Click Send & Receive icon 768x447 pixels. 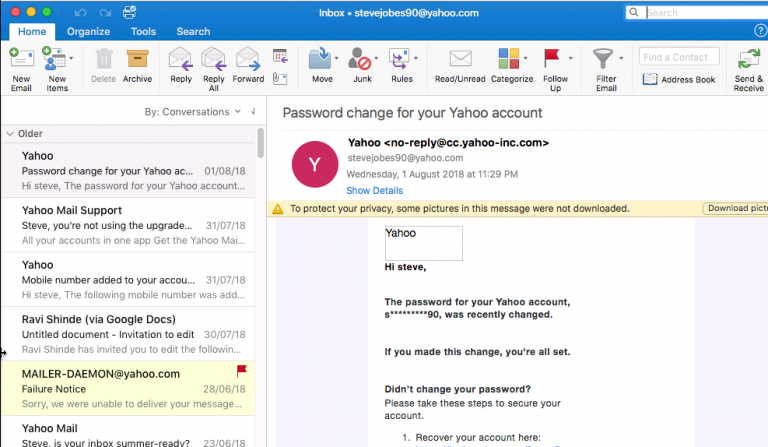[748, 59]
